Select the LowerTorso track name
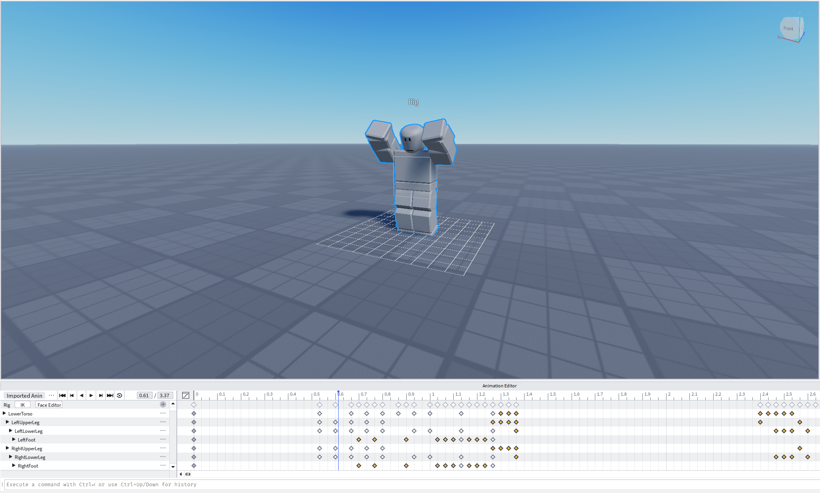The height and width of the screenshot is (504, 820). [20, 414]
